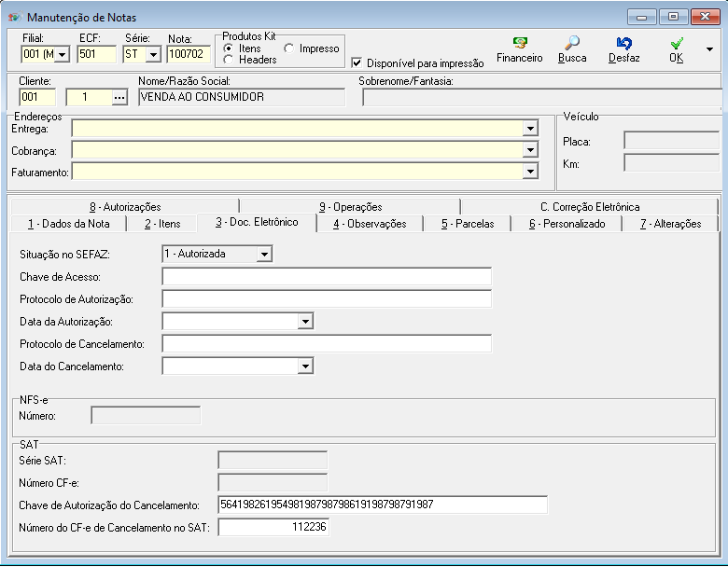This screenshot has height=567, width=728.
Task: Toggle Disponível para impressão checkbox
Action: 357,63
